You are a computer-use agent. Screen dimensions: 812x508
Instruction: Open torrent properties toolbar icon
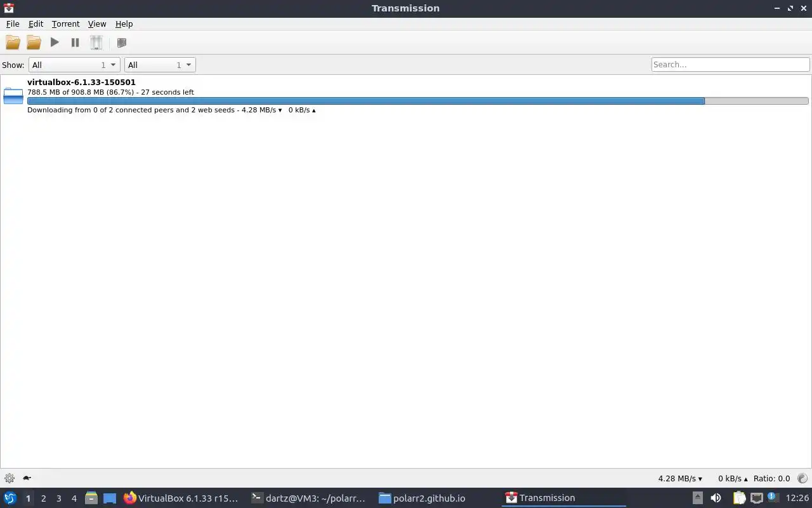tap(122, 43)
